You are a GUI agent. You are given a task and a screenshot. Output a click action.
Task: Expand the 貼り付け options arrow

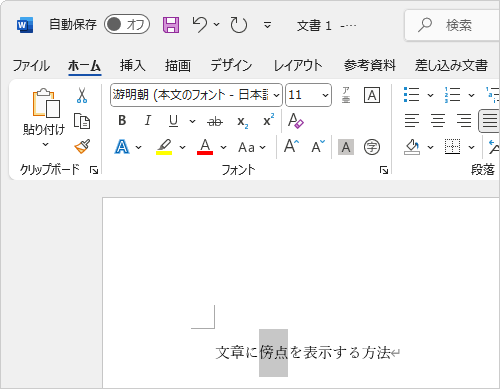pos(46,145)
